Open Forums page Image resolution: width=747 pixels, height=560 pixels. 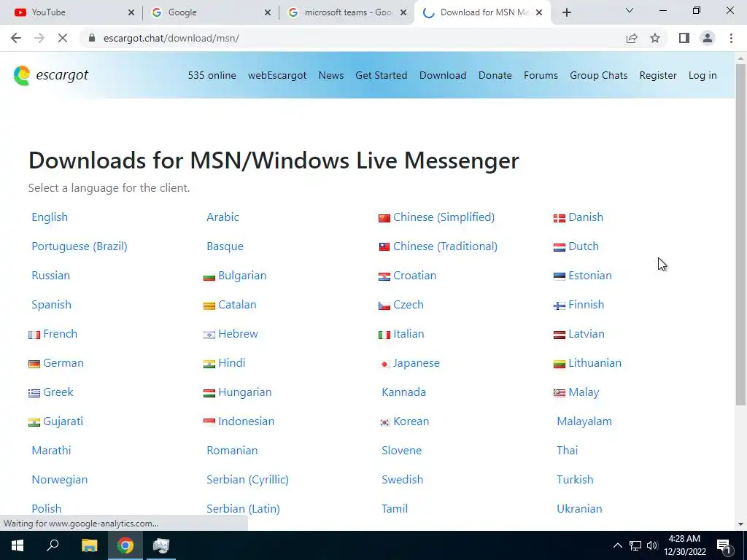pos(541,75)
